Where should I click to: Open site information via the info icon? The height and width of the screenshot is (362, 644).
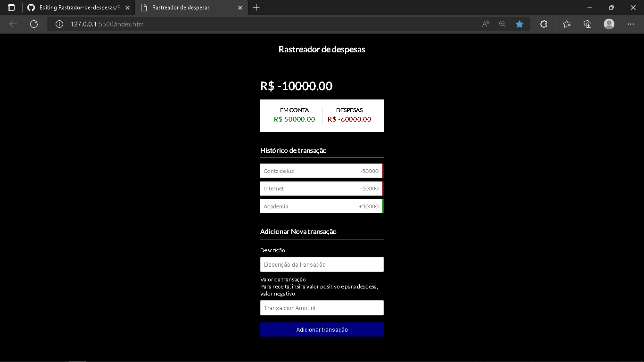click(x=58, y=24)
